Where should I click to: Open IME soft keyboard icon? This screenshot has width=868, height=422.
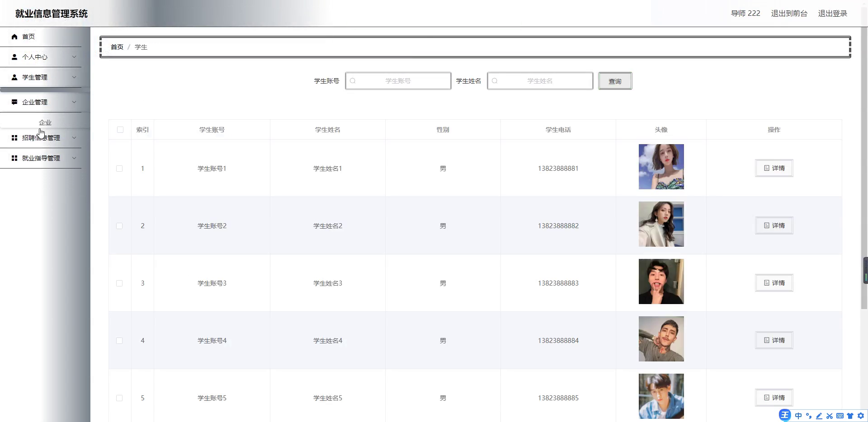point(840,416)
